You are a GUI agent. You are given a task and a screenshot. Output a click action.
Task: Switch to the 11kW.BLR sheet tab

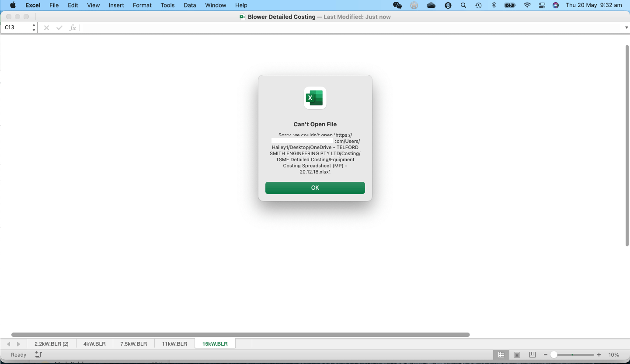coord(174,344)
